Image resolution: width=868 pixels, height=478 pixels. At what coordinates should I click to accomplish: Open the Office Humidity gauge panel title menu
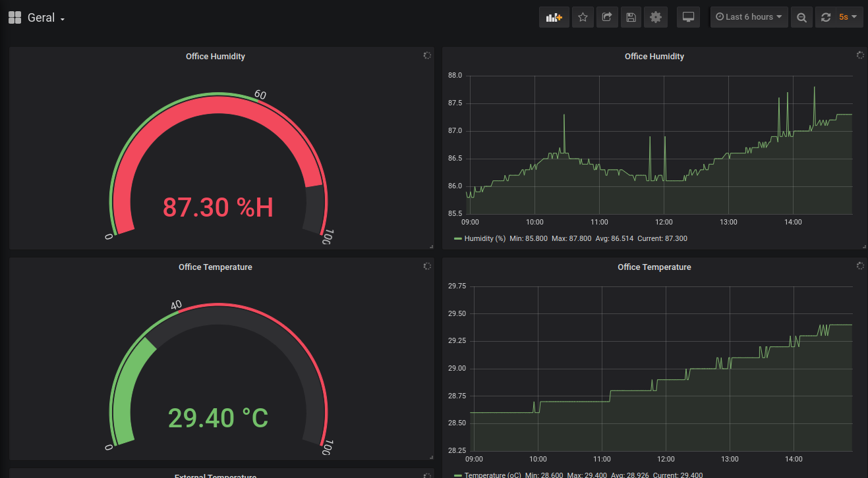click(x=216, y=57)
